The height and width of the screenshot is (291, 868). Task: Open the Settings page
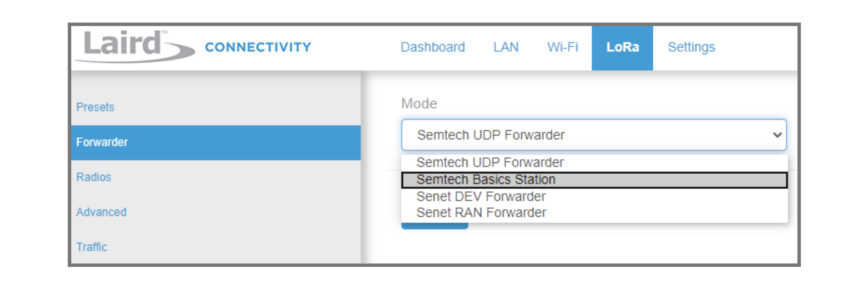tap(691, 47)
